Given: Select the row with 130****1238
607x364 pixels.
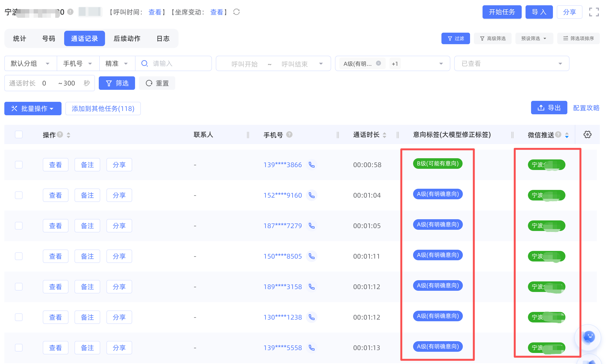Looking at the screenshot, I should coord(19,317).
